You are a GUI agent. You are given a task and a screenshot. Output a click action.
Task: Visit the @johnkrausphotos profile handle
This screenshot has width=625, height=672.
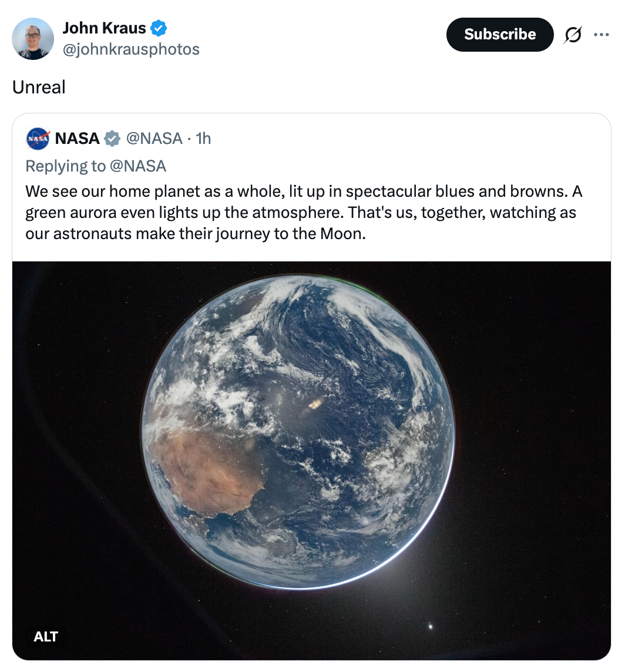tap(130, 50)
